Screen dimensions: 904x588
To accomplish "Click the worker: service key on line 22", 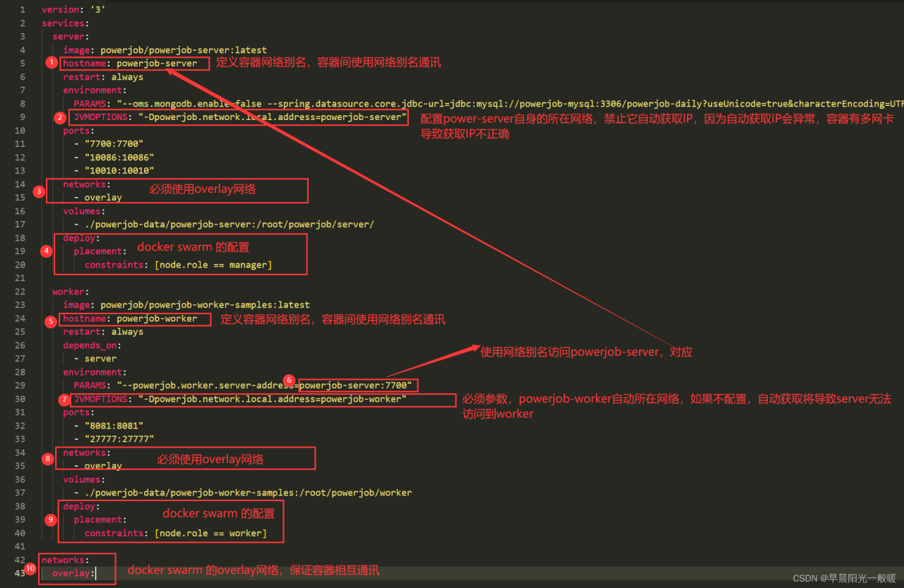I will [x=69, y=292].
